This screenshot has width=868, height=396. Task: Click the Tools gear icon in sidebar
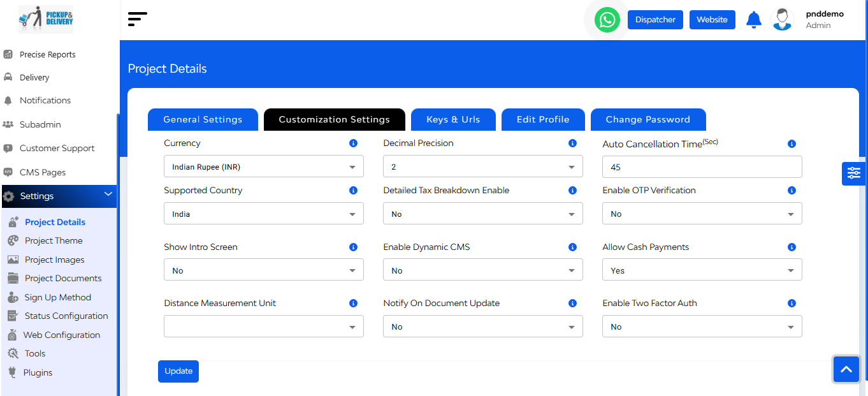(x=13, y=353)
